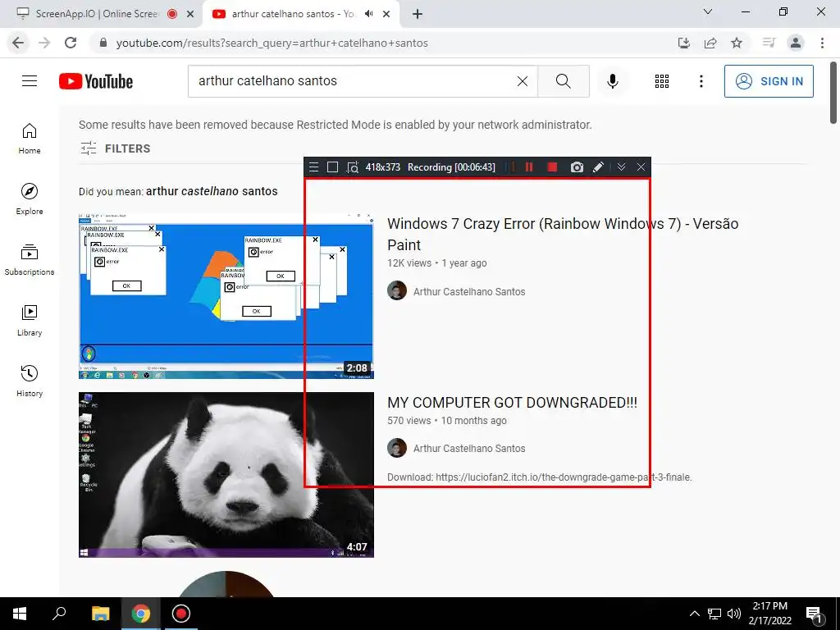840x630 pixels.
Task: Click channel avatar next to Windows 7 video
Action: pyautogui.click(x=397, y=291)
